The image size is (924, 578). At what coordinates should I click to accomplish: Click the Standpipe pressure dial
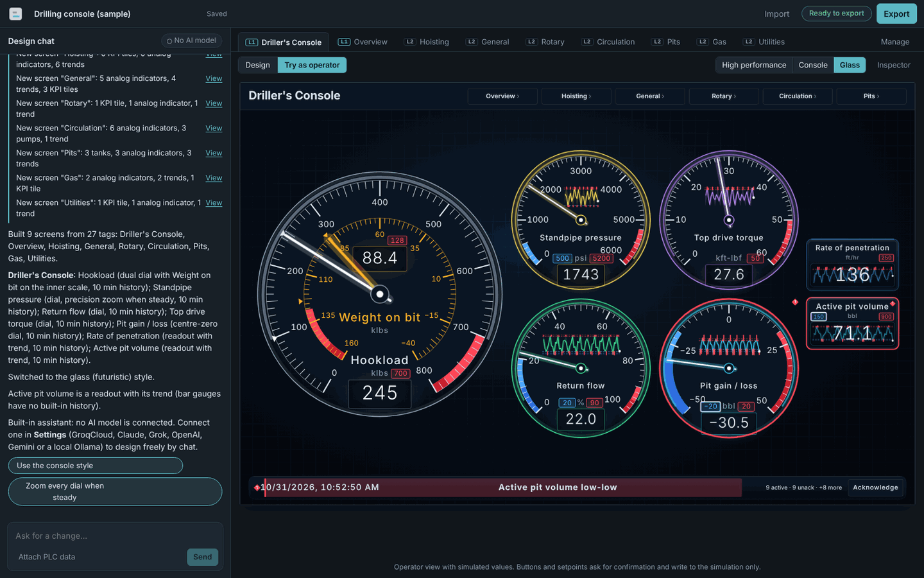pyautogui.click(x=581, y=220)
